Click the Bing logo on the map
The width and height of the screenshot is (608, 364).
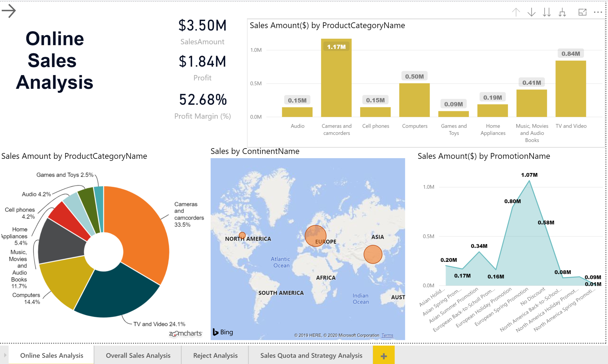223,332
